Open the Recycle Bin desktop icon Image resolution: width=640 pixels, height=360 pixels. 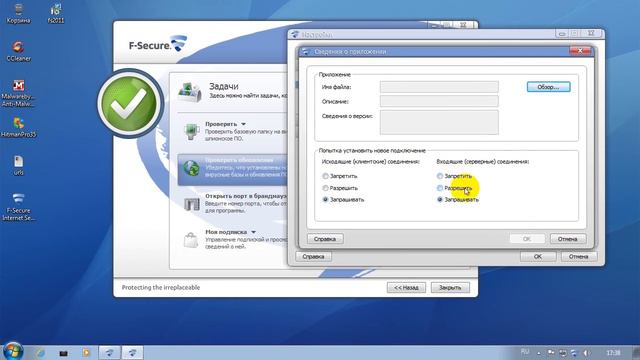pyautogui.click(x=18, y=12)
